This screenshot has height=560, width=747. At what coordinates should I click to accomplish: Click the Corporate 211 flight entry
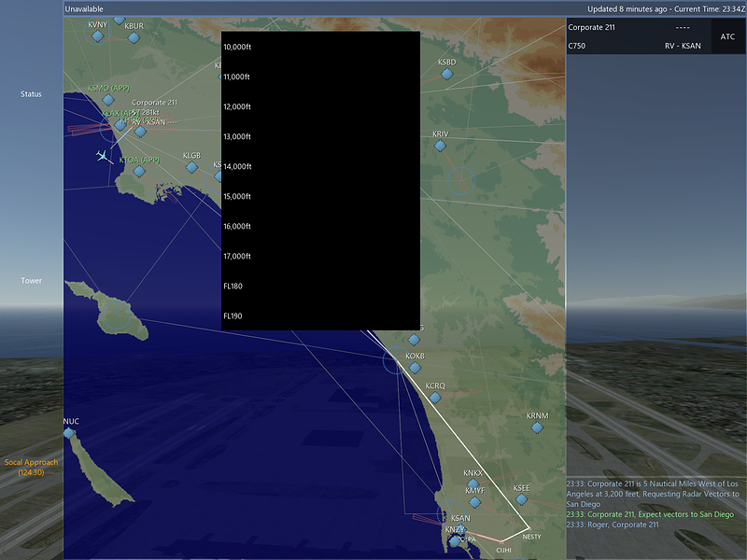click(x=638, y=36)
